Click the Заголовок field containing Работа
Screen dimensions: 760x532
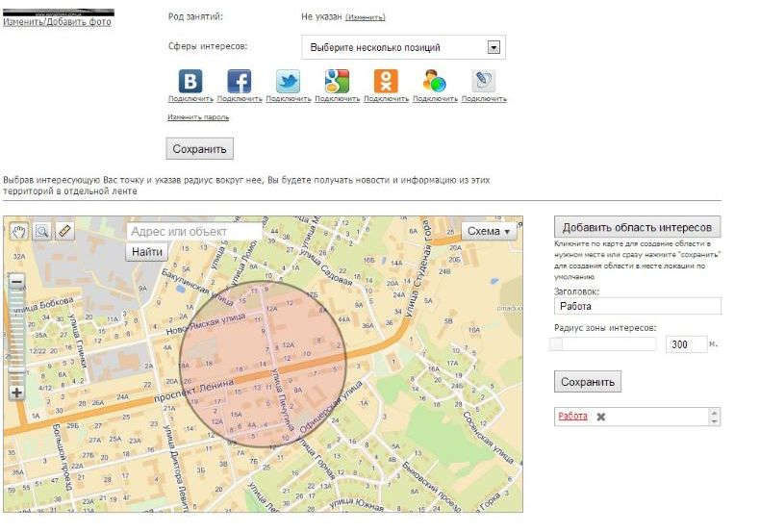(x=638, y=306)
